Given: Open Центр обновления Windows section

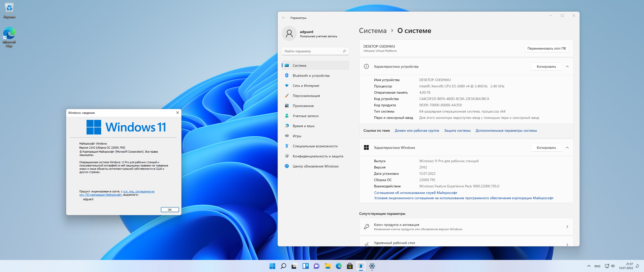Looking at the screenshot, I should coord(315,166).
